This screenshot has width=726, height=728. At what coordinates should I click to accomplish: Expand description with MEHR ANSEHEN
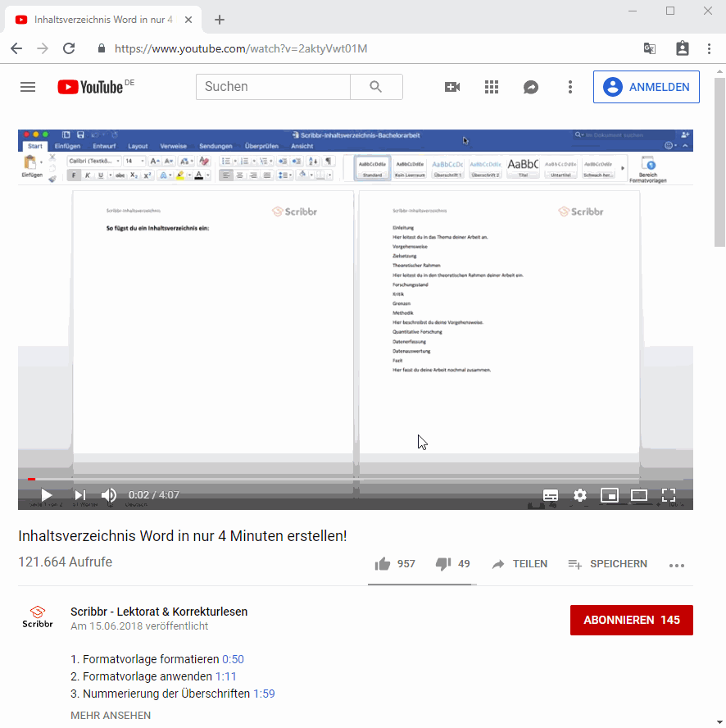click(x=111, y=715)
